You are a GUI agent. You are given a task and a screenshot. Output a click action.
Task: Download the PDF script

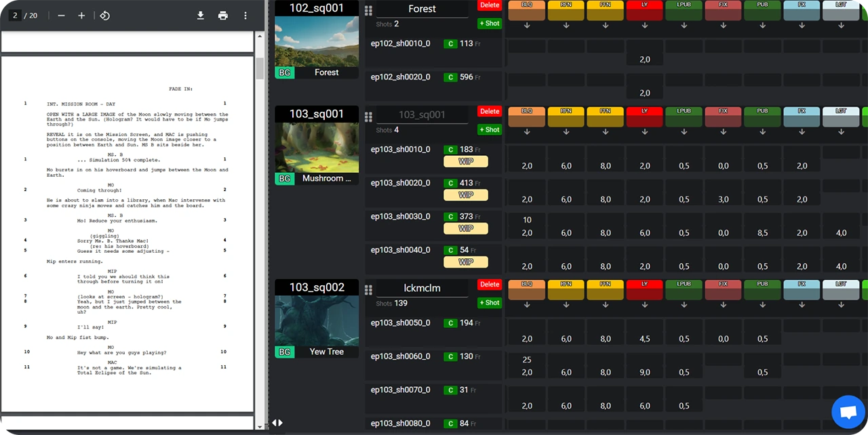click(x=201, y=16)
